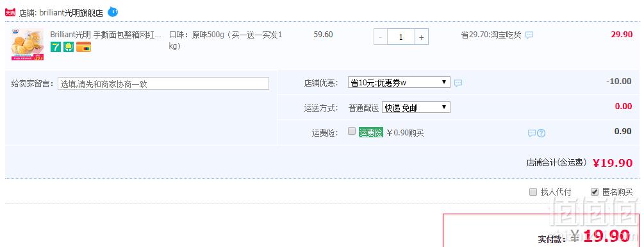
Task: Open the 店铺优惠 省10元 coupon dropdown
Action: 399,83
